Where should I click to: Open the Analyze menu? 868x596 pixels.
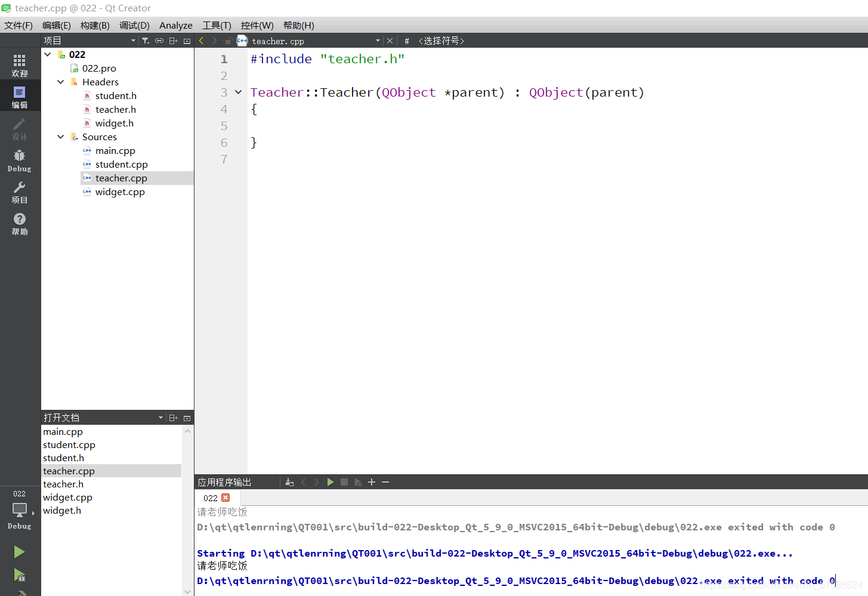(176, 25)
